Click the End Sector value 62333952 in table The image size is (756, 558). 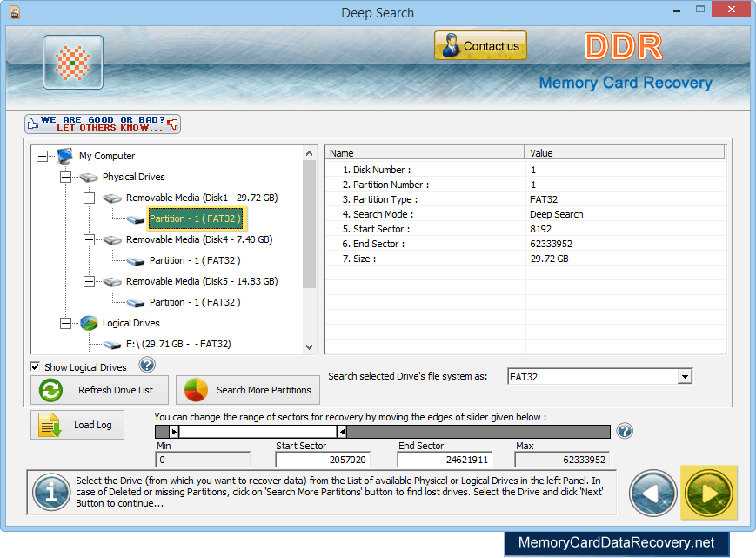pos(551,244)
